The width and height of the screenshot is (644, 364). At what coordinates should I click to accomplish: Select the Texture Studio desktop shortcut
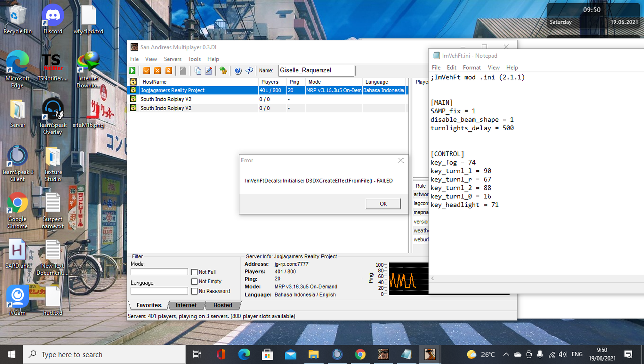tap(53, 164)
